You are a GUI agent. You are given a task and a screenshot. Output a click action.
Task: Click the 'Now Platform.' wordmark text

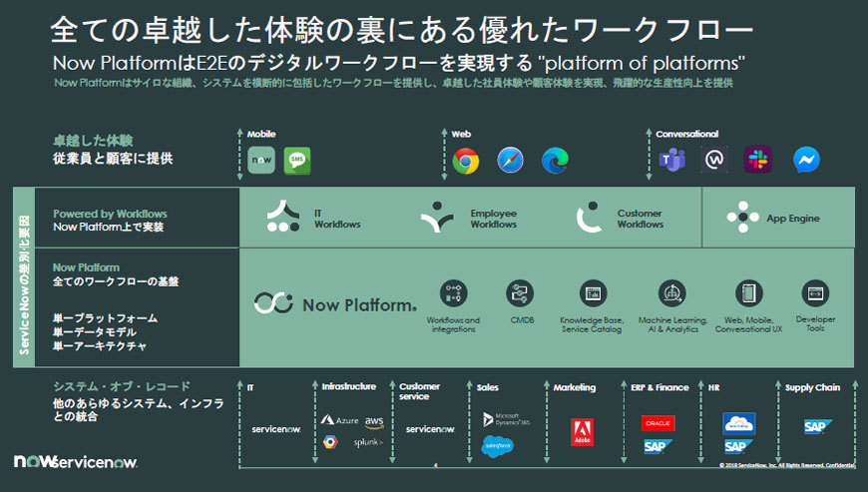click(360, 305)
